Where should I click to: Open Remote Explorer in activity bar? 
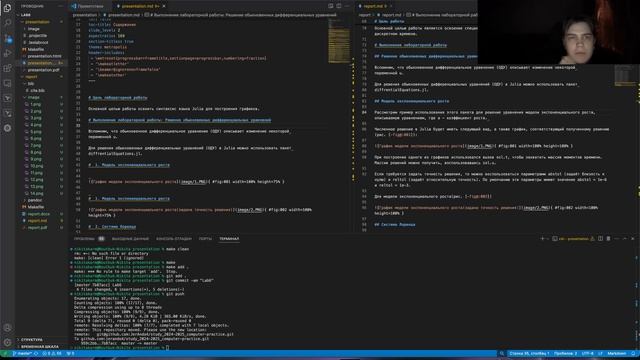click(7, 83)
